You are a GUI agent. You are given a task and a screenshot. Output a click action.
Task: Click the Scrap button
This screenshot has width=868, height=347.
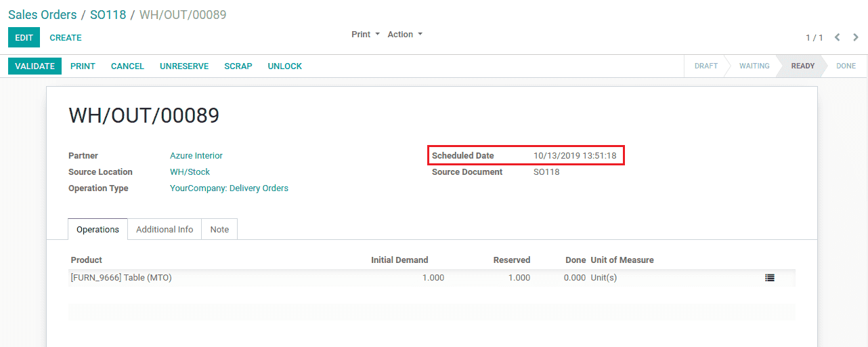click(238, 66)
